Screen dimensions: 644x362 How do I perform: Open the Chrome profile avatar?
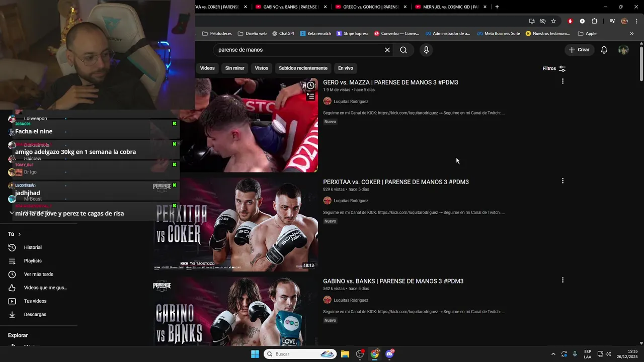[x=624, y=21]
